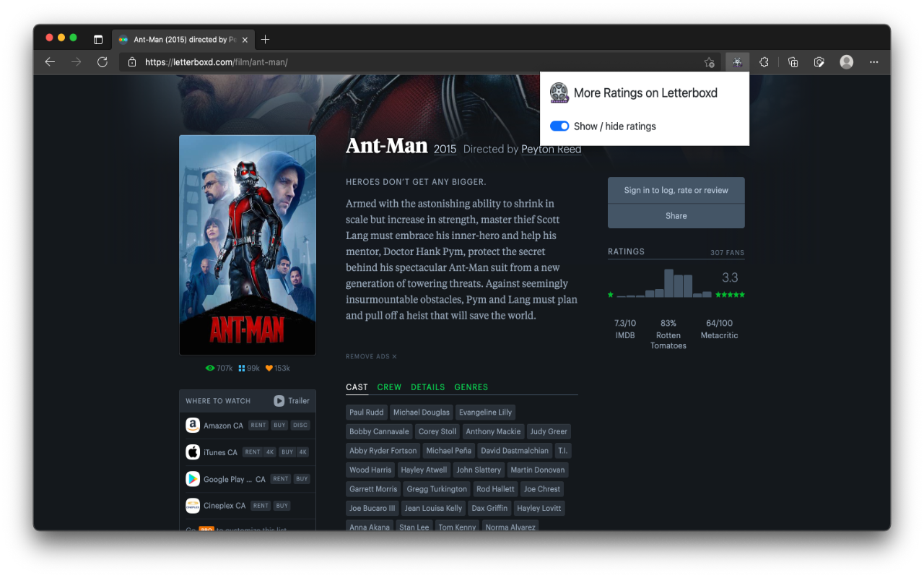Open cast member David Dastmalchian

[515, 451]
